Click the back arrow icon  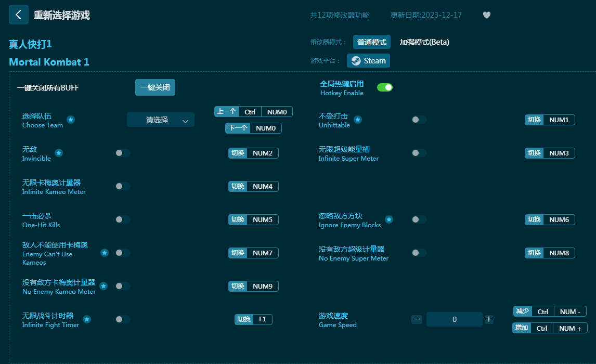click(x=18, y=15)
